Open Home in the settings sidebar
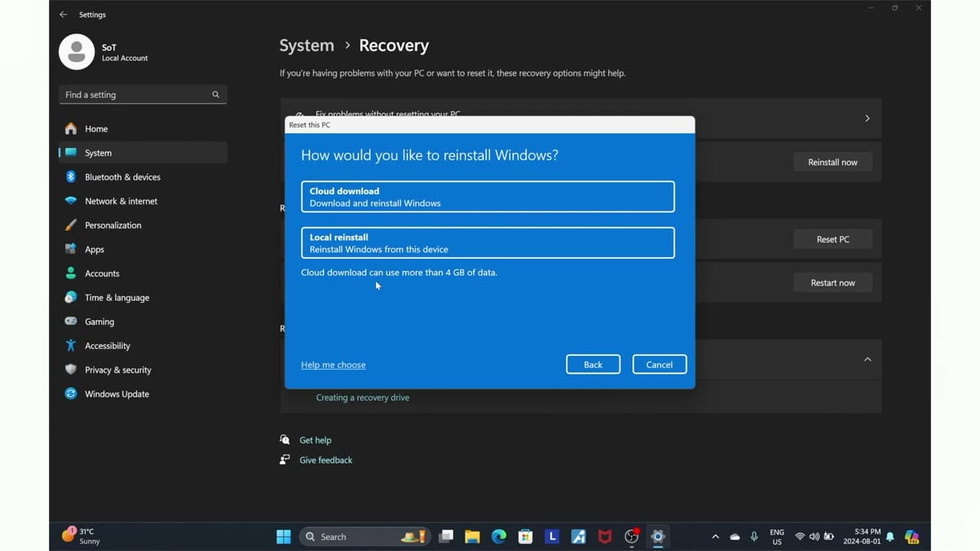This screenshot has height=551, width=980. [143, 129]
